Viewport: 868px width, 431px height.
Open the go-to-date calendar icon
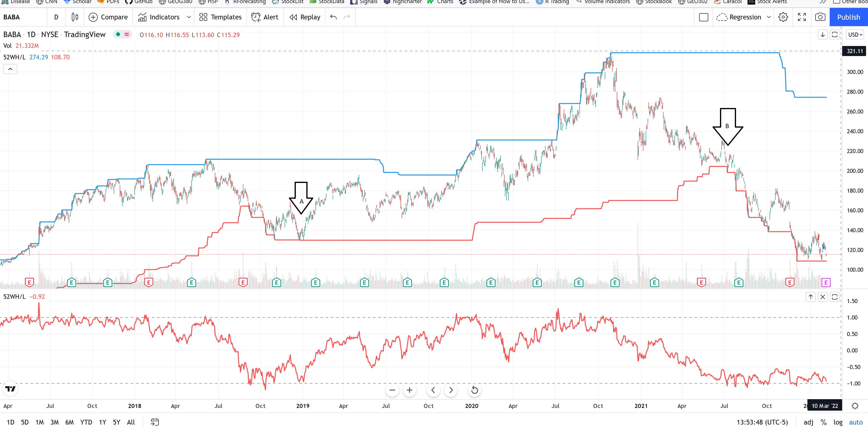[155, 422]
